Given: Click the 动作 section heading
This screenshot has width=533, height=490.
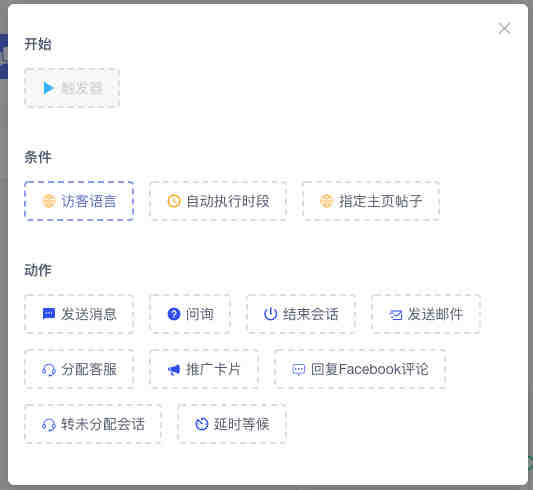Looking at the screenshot, I should 38,270.
